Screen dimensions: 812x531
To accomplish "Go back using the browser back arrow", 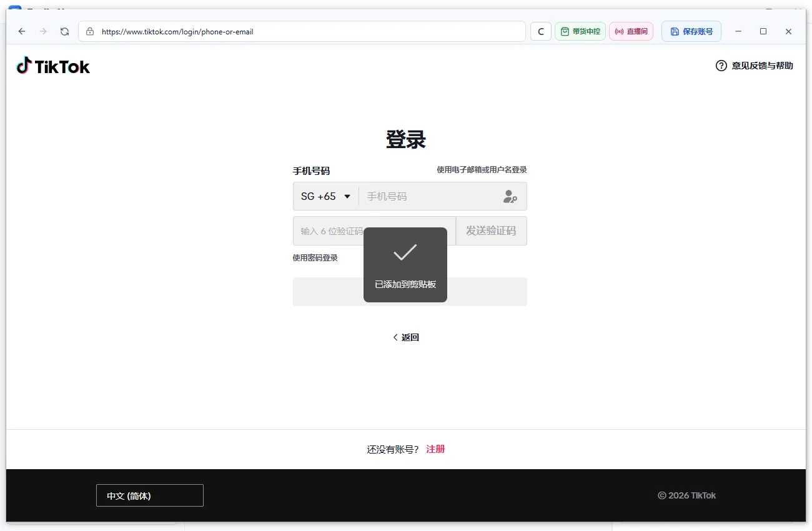I will coord(22,31).
